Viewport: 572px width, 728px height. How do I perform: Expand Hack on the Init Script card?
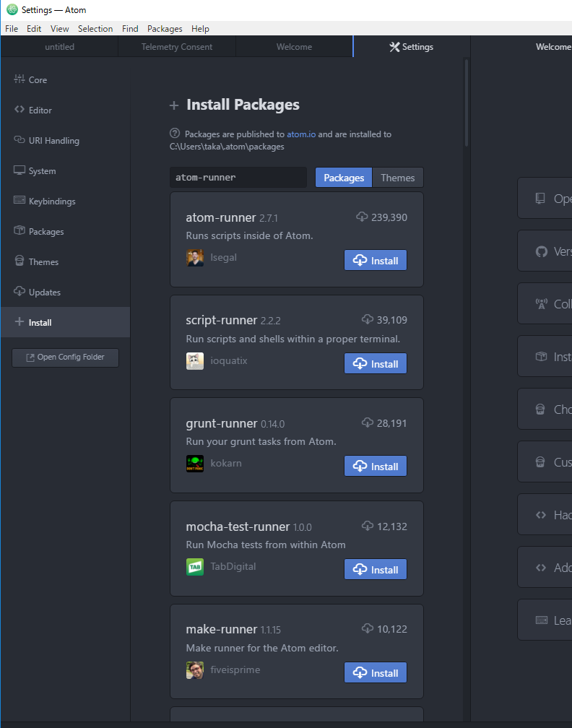545,515
